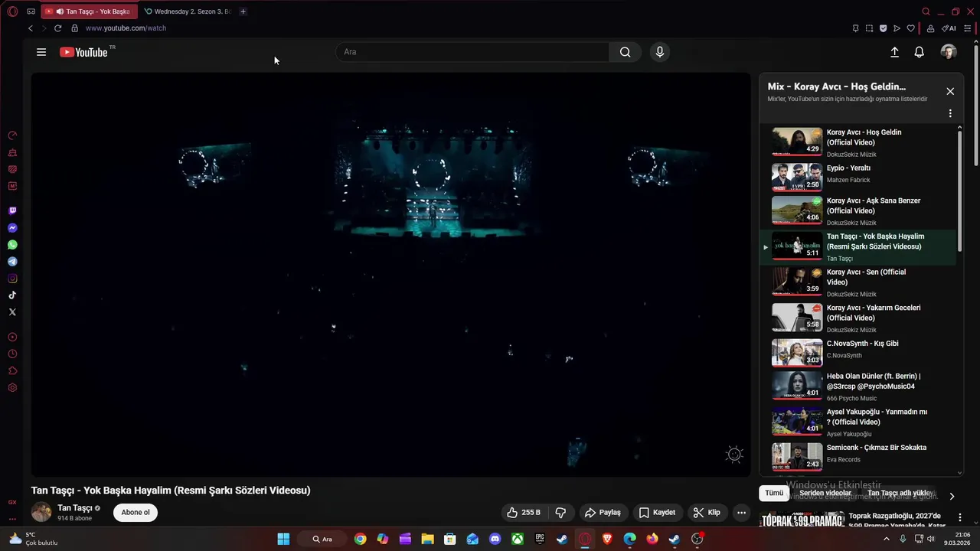Open the Mix playlist three-dot menu
980x551 pixels.
[x=950, y=113]
